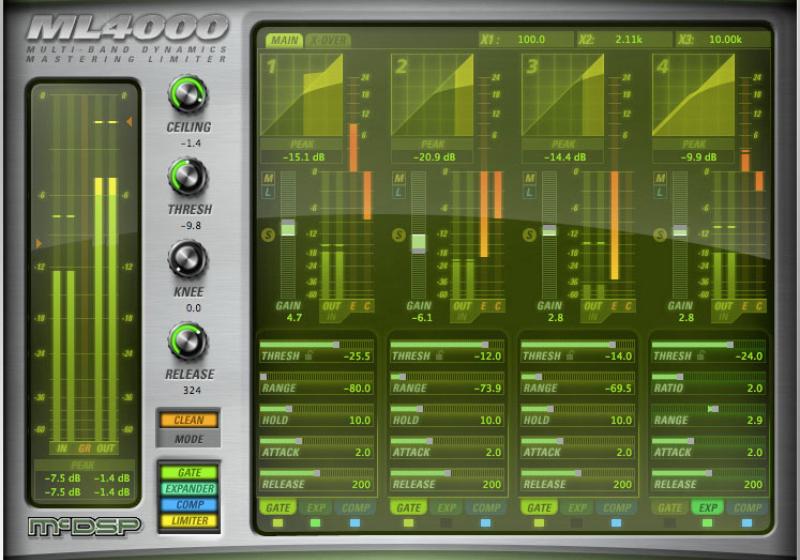Toggle band 2 expander enable indicator
The height and width of the screenshot is (560, 800).
(446, 523)
